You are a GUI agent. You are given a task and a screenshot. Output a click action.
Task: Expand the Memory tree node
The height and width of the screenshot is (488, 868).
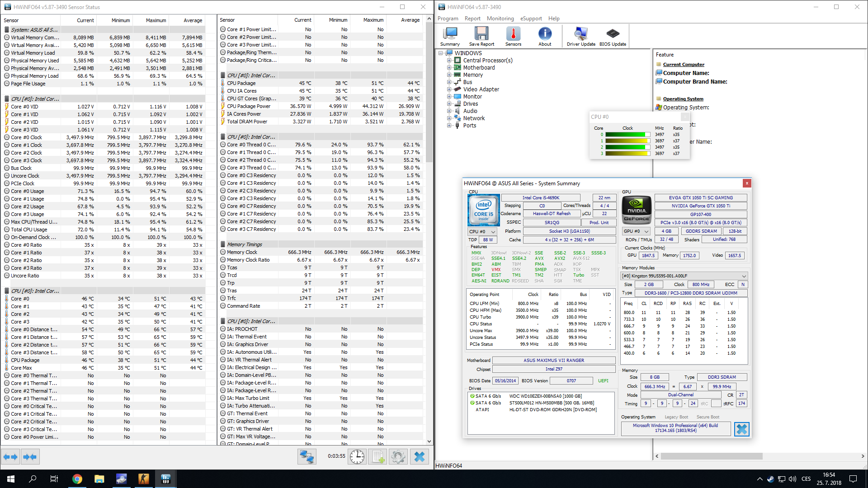point(449,75)
